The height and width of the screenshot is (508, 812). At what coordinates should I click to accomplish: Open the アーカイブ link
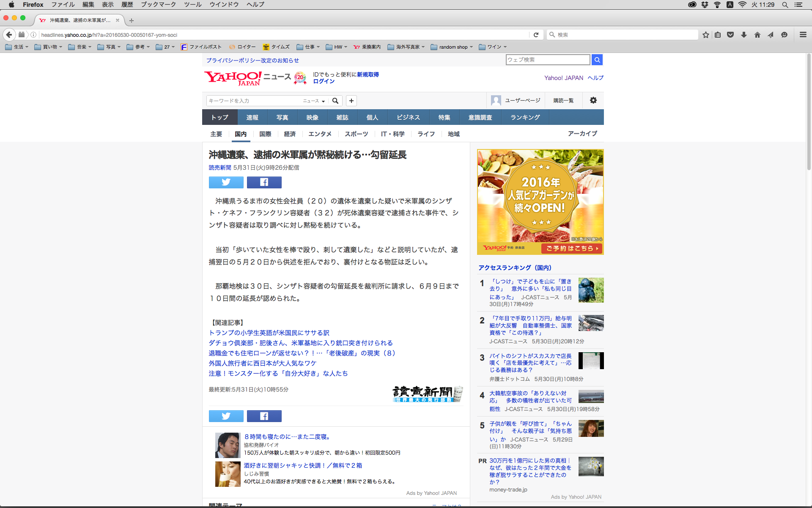pyautogui.click(x=582, y=133)
